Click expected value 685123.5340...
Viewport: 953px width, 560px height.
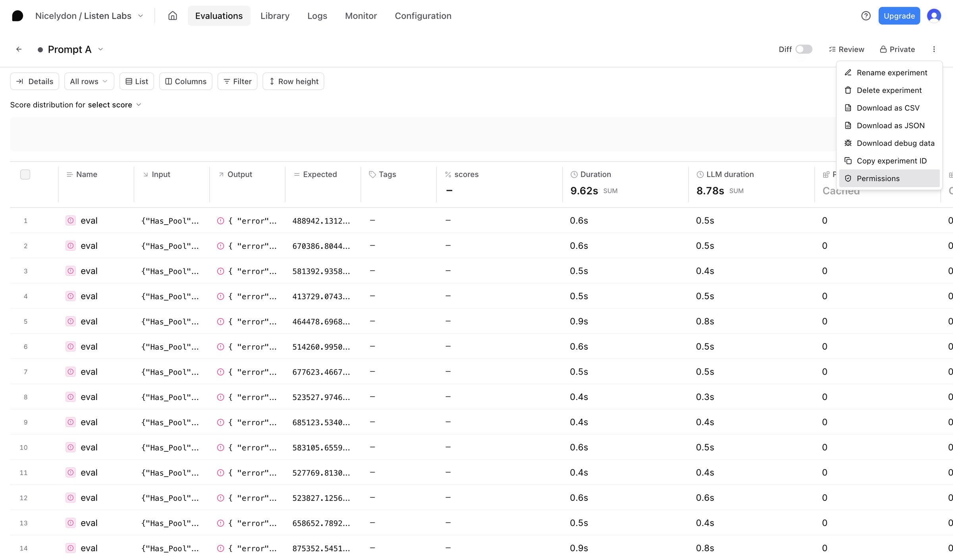click(321, 422)
